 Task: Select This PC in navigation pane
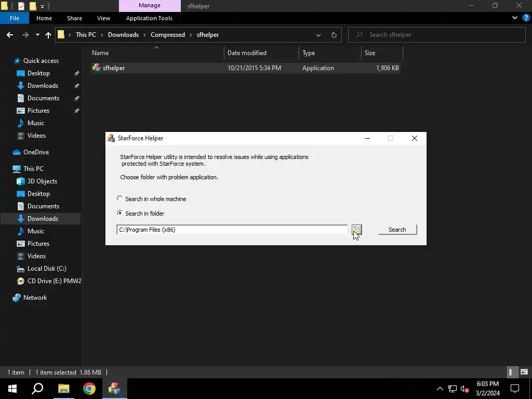(x=33, y=169)
